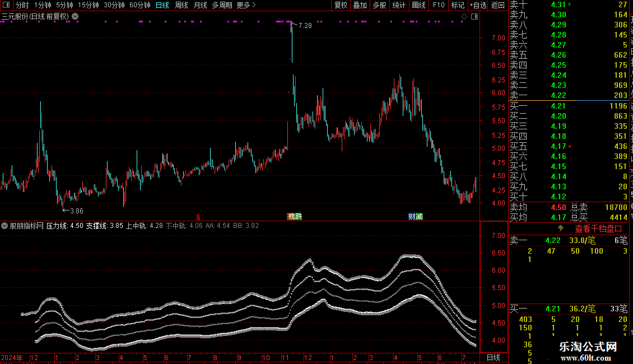This screenshot has width=633, height=364.
Task: Click the 下中轨: 4.06 indicator label
Action: click(184, 226)
